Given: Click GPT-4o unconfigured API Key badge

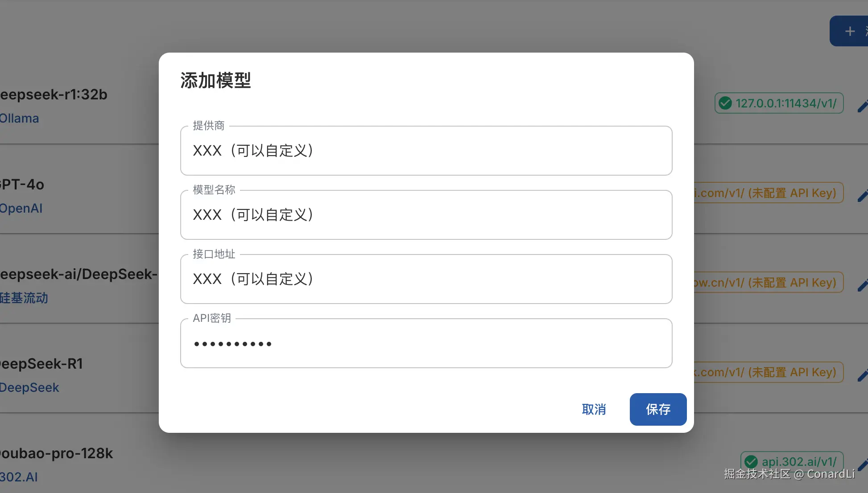Looking at the screenshot, I should (768, 193).
